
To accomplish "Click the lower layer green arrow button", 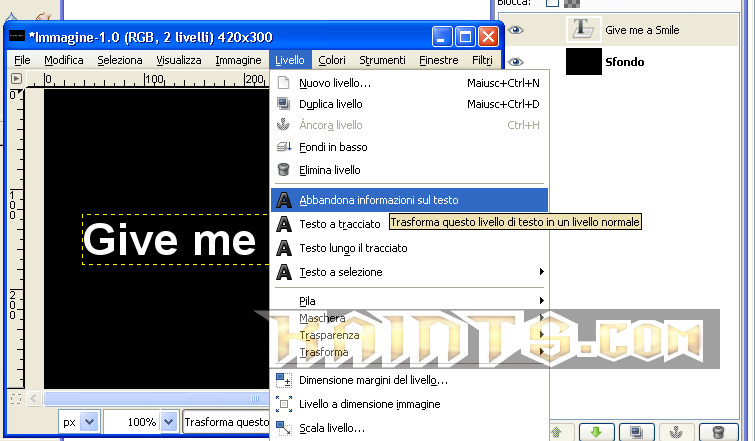I will tap(597, 432).
